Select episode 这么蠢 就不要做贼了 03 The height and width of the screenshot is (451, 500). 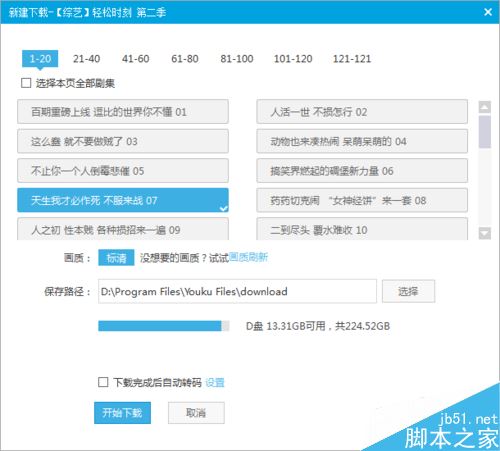123,141
